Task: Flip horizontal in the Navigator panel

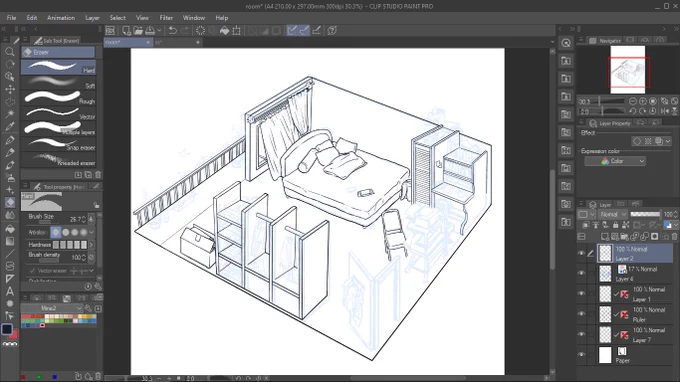Action: [664, 111]
